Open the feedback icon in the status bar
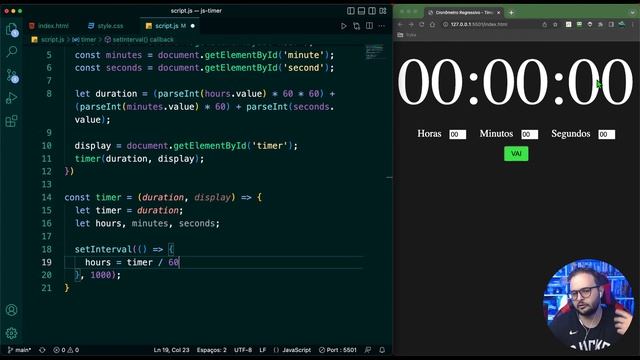The height and width of the screenshot is (360, 640). (368, 350)
